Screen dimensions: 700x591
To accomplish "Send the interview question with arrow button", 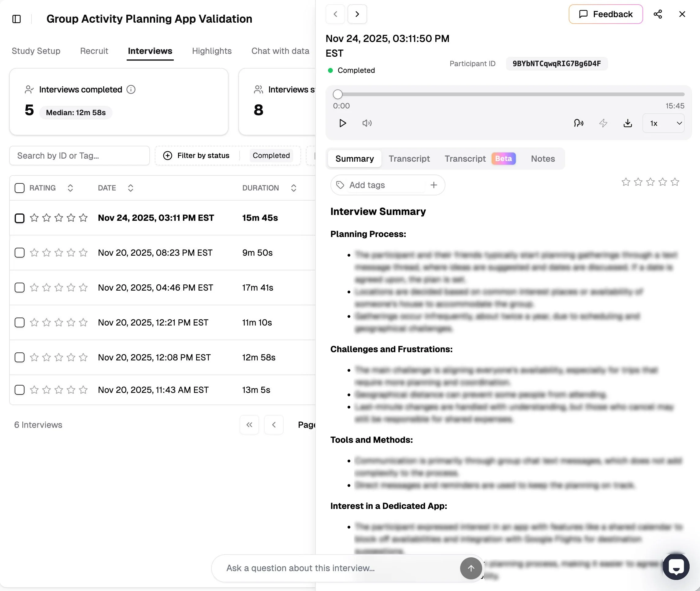I will point(471,568).
